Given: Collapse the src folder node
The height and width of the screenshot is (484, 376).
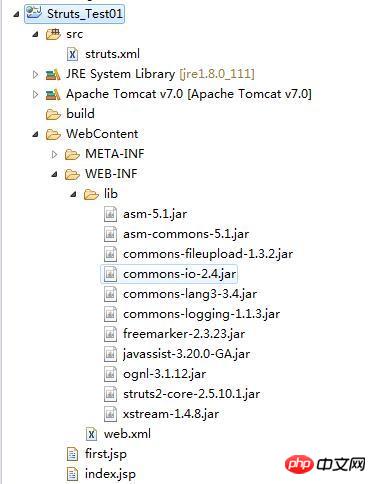Looking at the screenshot, I should coord(35,34).
